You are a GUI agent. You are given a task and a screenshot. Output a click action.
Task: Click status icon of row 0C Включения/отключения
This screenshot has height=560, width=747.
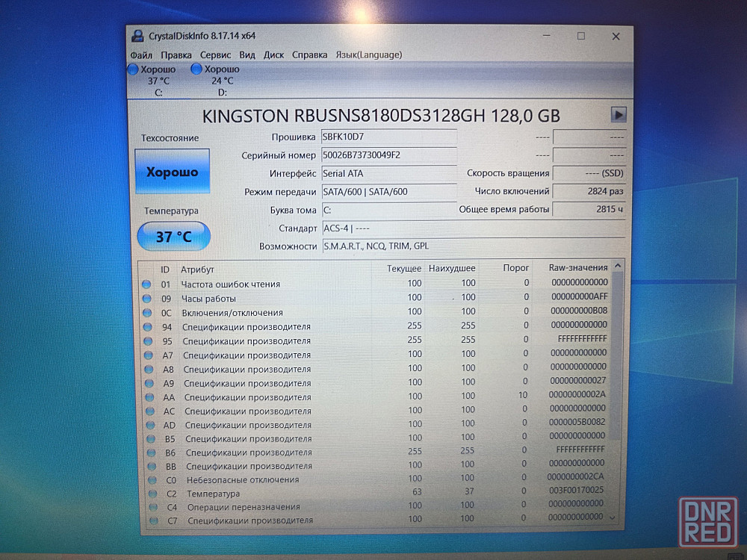[147, 313]
